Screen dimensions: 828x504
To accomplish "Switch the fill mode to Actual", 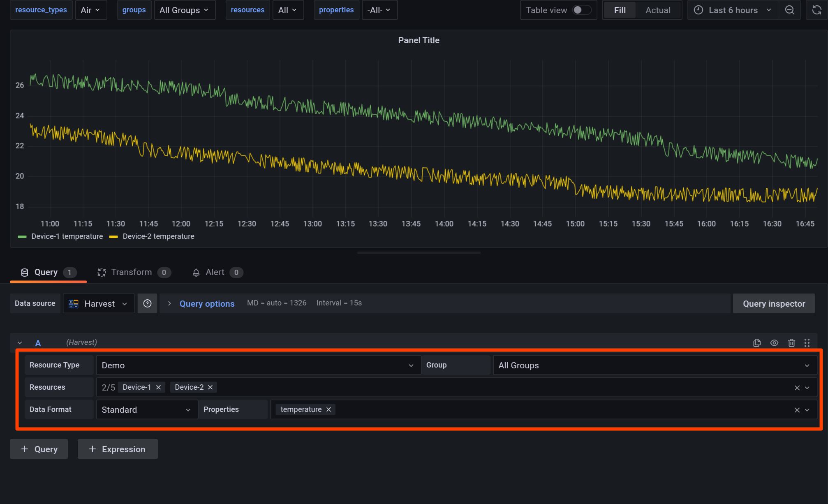I will pyautogui.click(x=657, y=9).
